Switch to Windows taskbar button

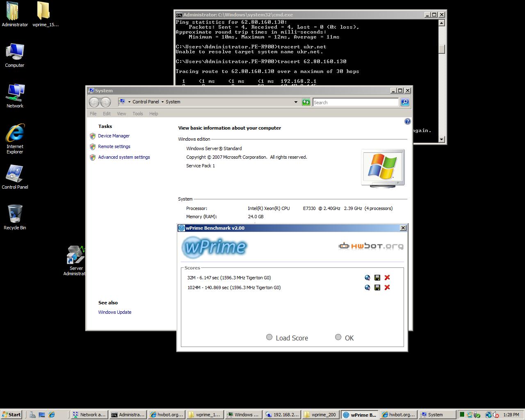[244, 415]
